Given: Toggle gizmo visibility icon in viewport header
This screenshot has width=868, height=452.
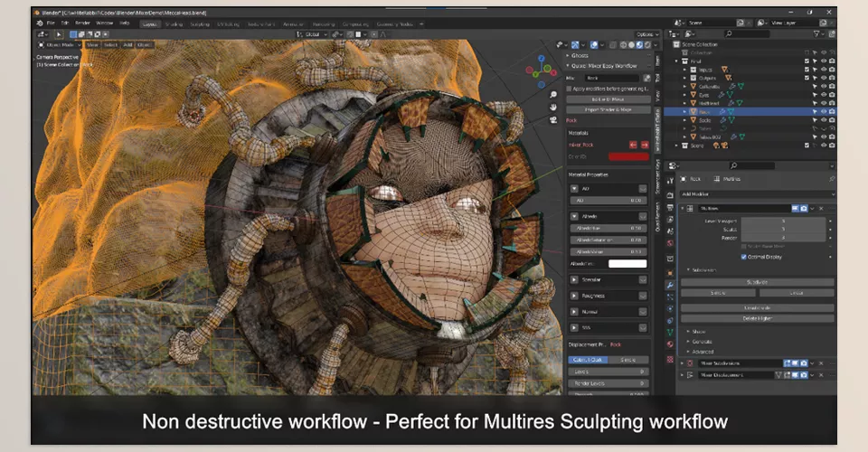Looking at the screenshot, I should 576,45.
